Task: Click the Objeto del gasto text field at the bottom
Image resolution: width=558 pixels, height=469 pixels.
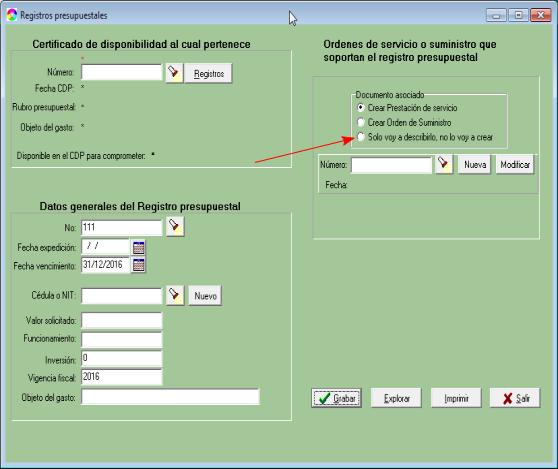Action: pyautogui.click(x=170, y=397)
